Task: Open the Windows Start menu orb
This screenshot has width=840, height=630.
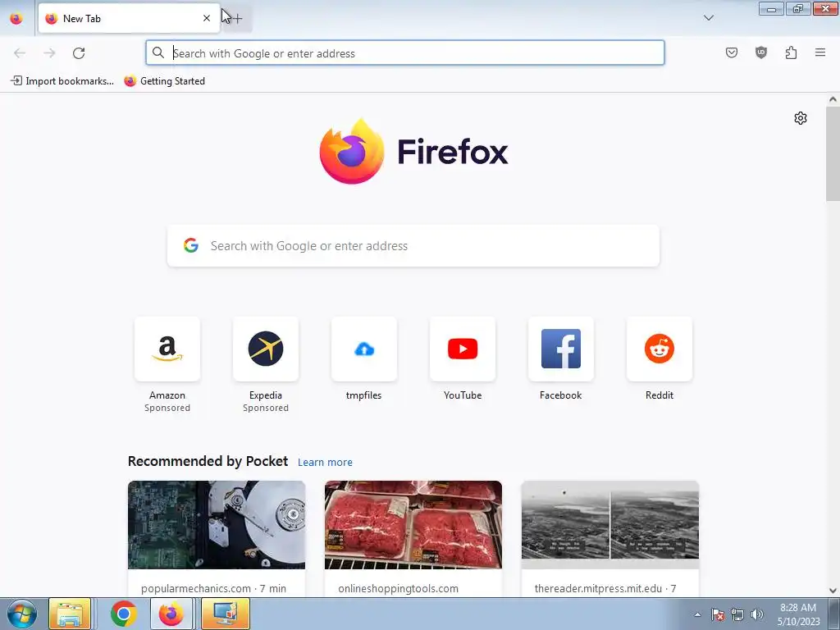Action: (22, 614)
